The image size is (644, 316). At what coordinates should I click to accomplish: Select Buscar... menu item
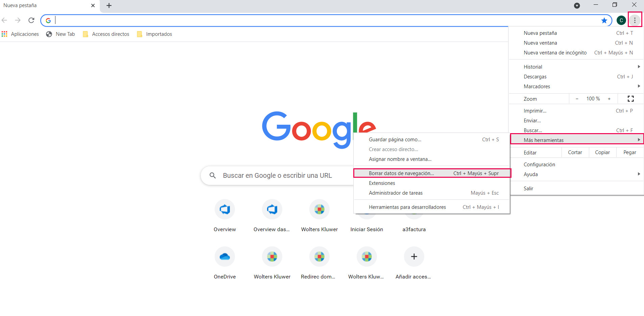[577, 130]
